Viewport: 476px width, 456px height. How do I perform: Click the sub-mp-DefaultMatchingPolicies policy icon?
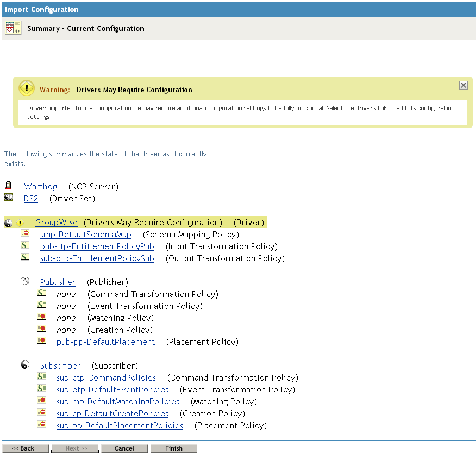pos(42,400)
